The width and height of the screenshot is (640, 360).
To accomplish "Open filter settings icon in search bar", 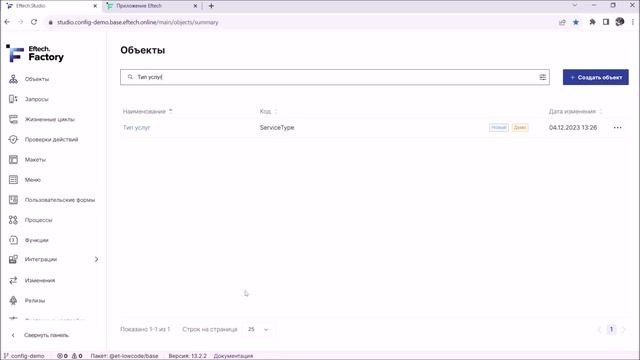I will click(542, 77).
